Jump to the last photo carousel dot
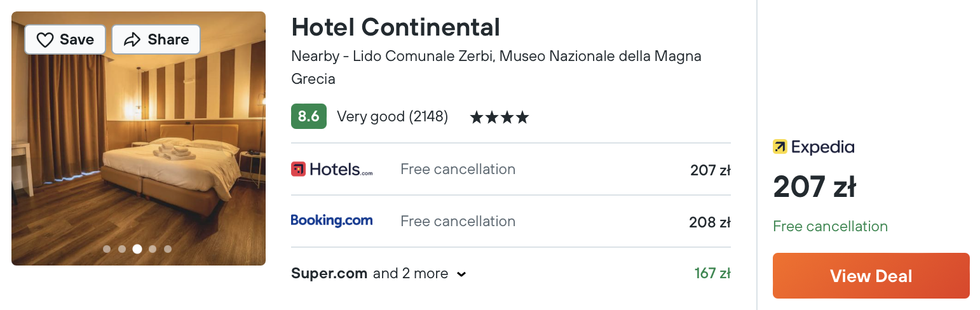The image size is (980, 310). 168,249
